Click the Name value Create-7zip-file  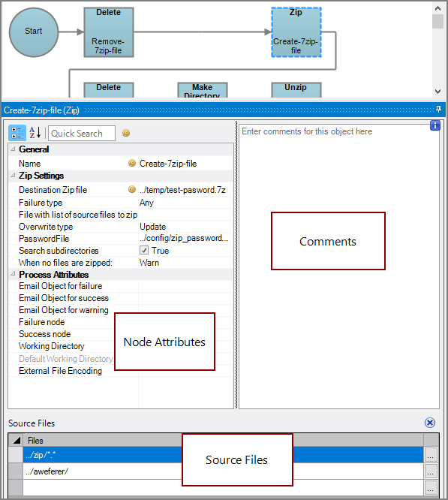coord(168,164)
